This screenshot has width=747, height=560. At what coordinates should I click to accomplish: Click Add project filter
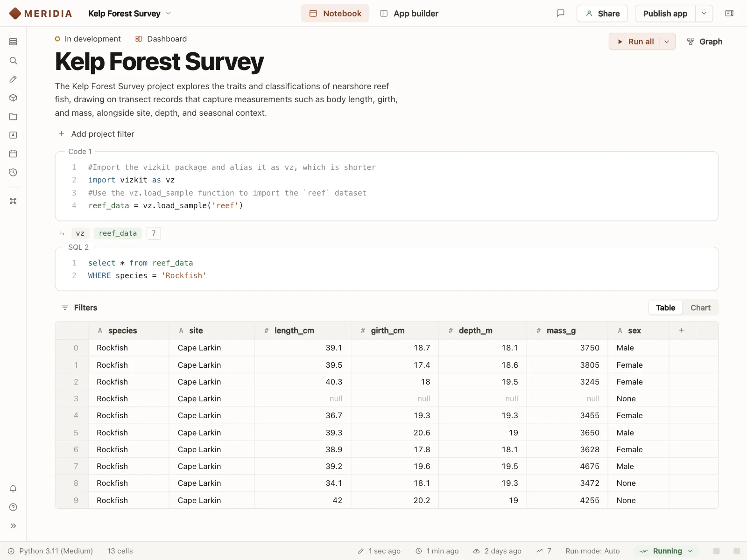point(96,134)
